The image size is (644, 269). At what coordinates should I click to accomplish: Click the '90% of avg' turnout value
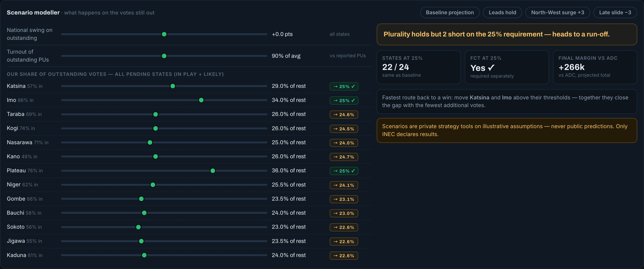tap(286, 56)
